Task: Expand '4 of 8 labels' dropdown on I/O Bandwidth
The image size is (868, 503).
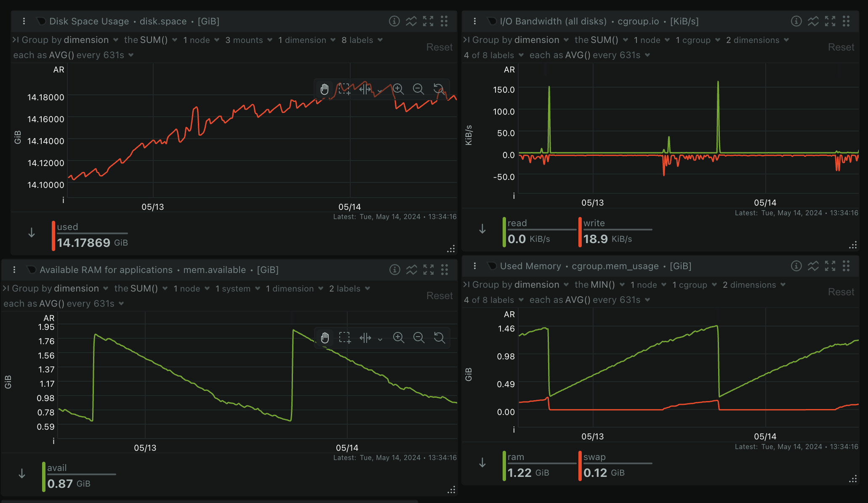Action: click(493, 55)
